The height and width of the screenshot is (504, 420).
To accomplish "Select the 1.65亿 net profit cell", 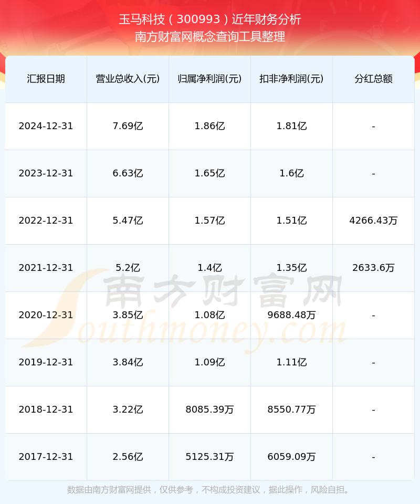I will click(210, 173).
